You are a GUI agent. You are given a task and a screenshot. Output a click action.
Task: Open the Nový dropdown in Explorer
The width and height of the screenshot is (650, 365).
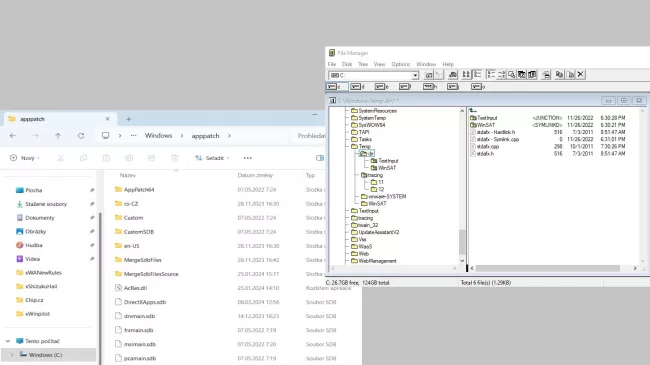25,158
